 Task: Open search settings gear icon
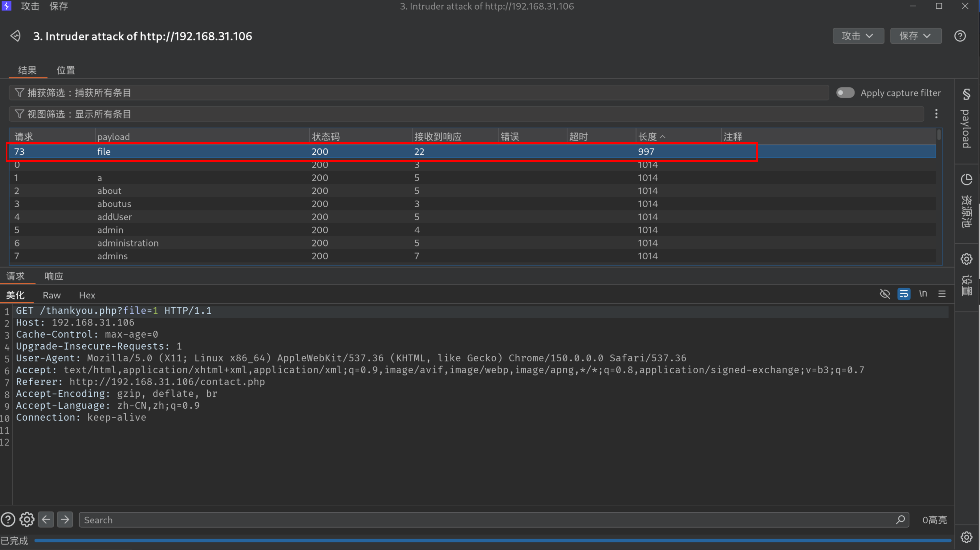[x=27, y=519]
